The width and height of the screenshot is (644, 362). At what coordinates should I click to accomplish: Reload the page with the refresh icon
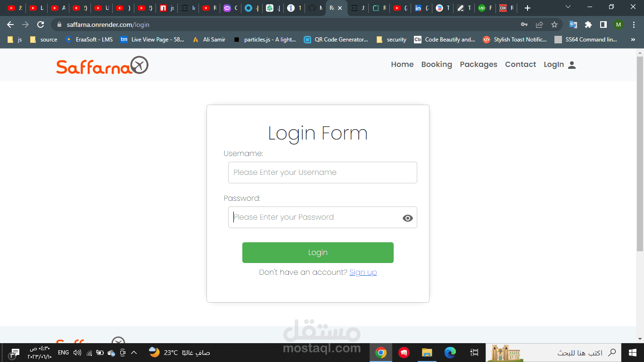pyautogui.click(x=41, y=25)
